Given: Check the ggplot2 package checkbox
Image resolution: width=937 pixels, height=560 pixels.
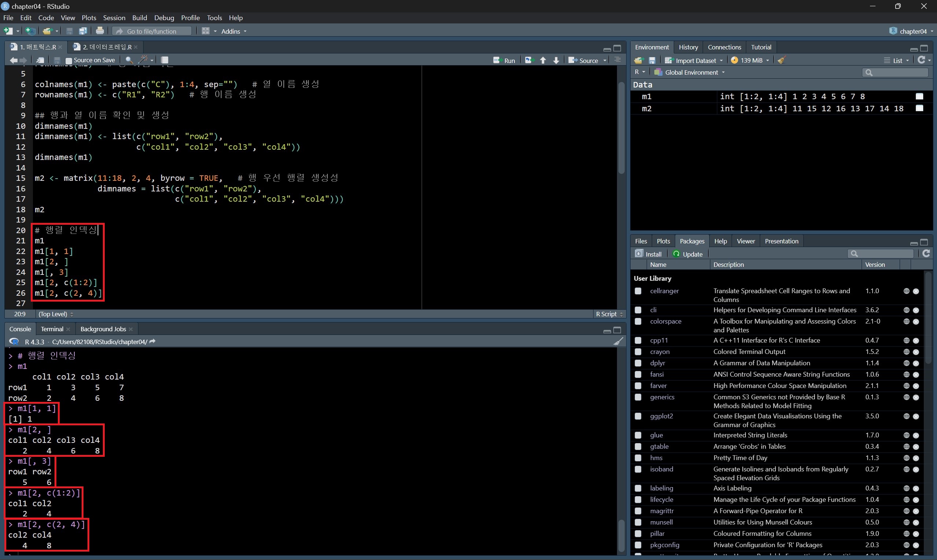Looking at the screenshot, I should pos(638,416).
